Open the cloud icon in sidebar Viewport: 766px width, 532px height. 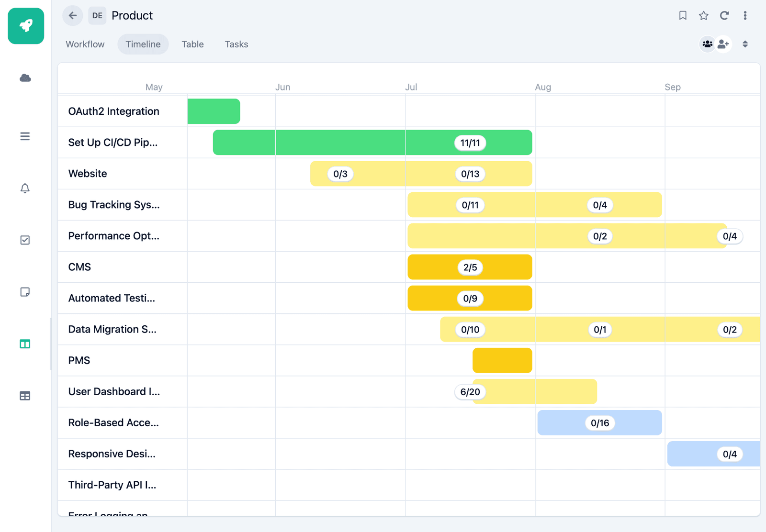[25, 78]
